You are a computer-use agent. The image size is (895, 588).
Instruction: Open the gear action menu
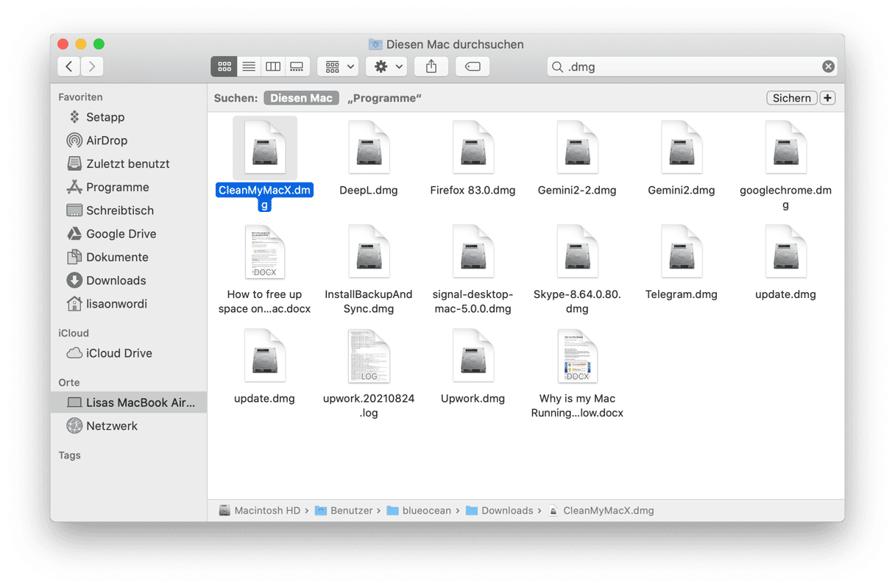point(386,66)
